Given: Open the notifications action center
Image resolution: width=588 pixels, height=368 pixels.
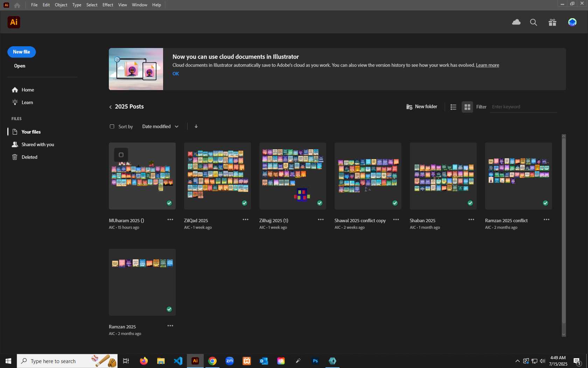Looking at the screenshot, I should click(577, 361).
